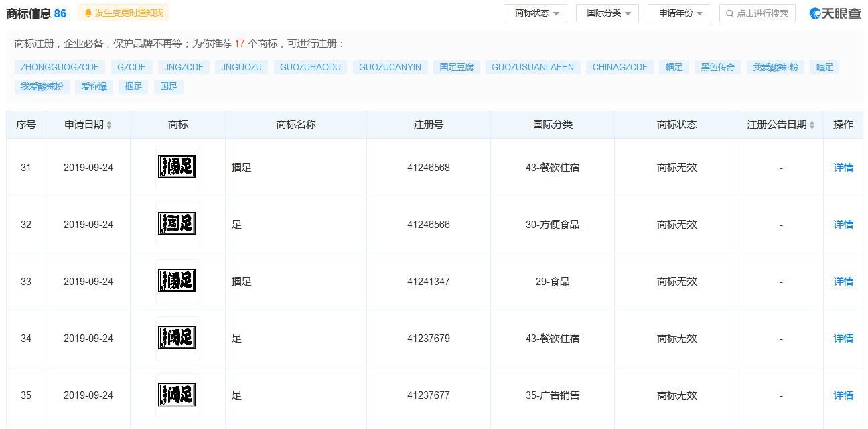Select the GZCDF trademark tag
Viewport: 868px width, 429px height.
tap(131, 67)
